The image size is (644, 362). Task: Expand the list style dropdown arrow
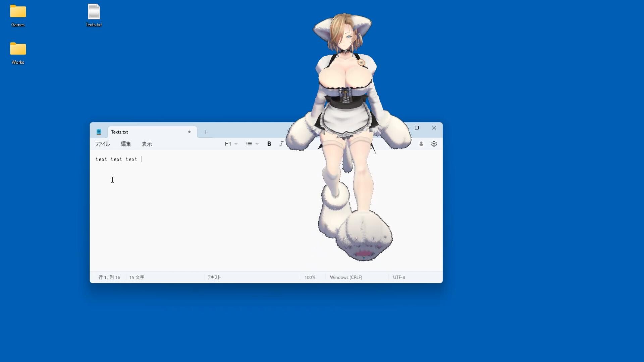257,143
